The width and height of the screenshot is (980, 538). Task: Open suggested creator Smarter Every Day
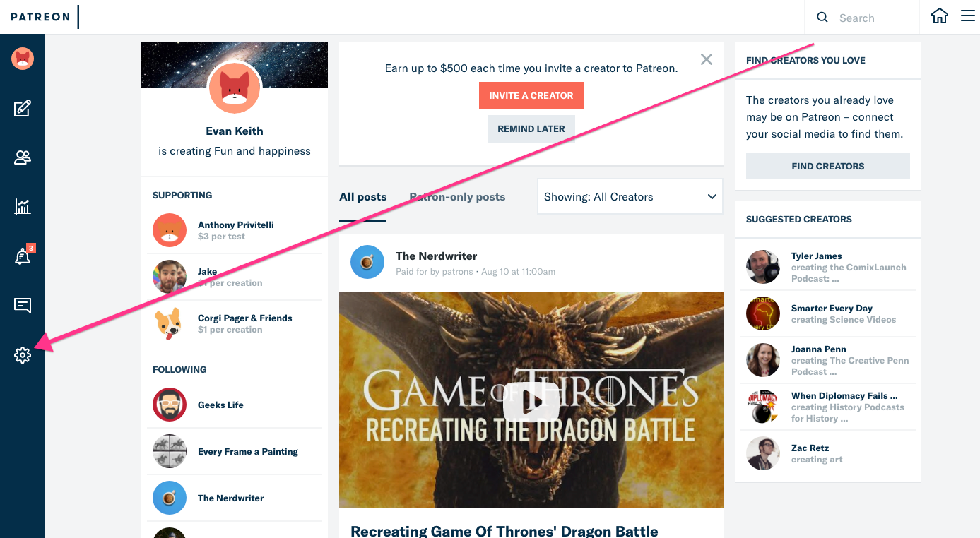831,309
